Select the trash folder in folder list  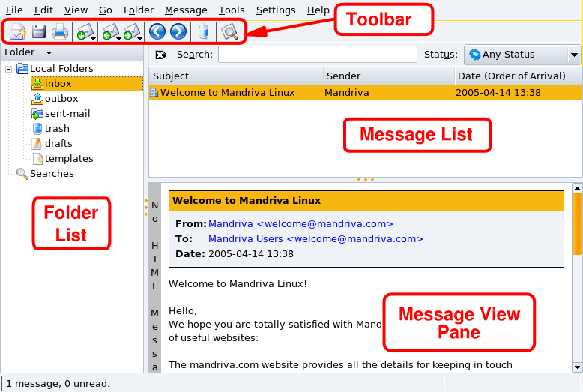[50, 129]
